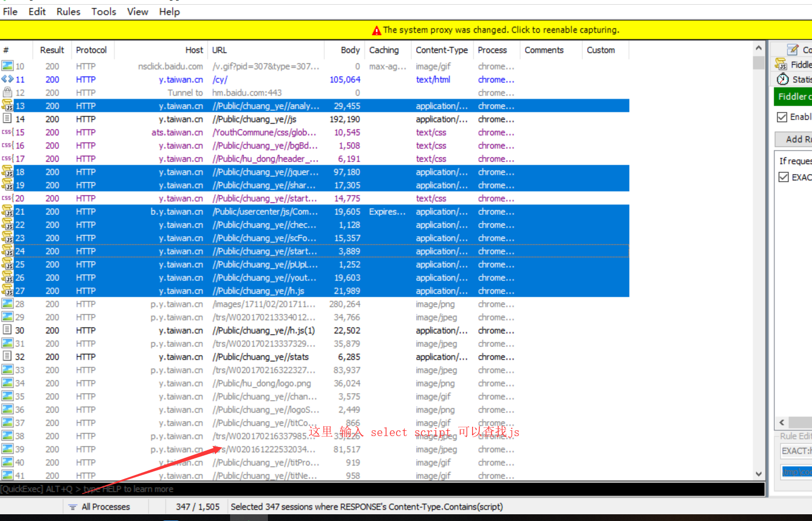Click the Comments column header
Viewport: 812px width, 521px height.
coord(551,50)
